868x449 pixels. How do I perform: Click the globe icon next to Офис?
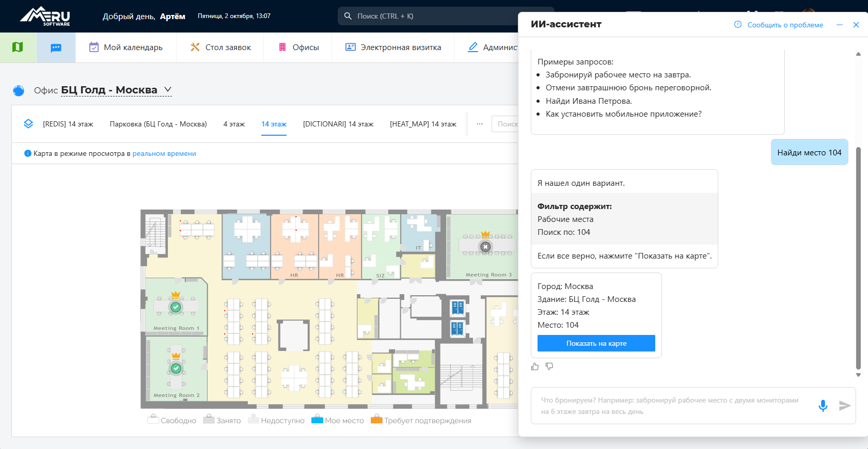[x=19, y=91]
